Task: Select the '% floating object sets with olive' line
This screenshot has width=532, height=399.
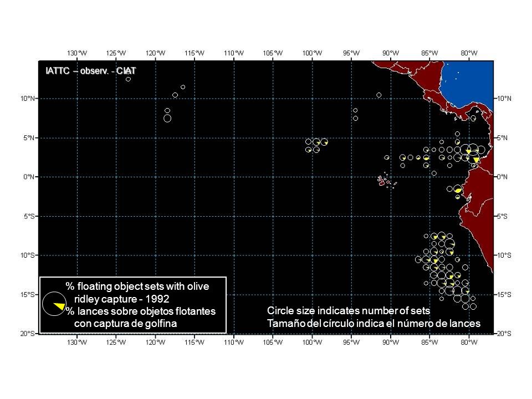Action: [x=137, y=287]
